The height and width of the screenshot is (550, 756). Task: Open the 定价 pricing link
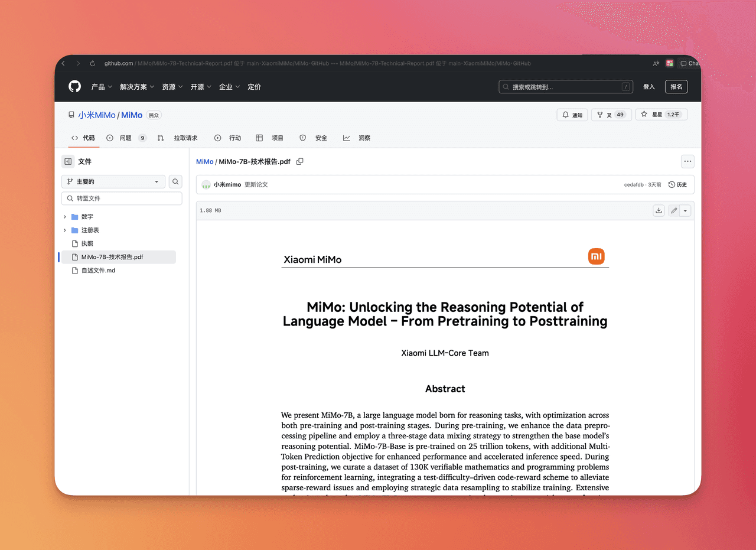255,87
